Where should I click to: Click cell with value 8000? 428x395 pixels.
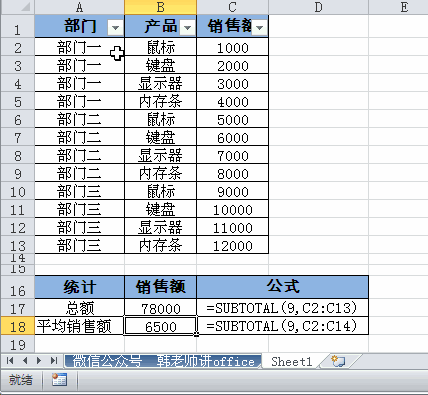[233, 173]
